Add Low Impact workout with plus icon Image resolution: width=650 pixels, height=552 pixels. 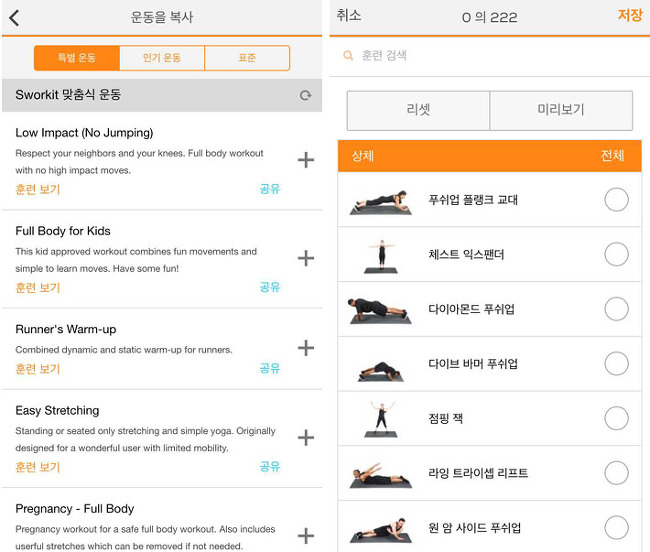click(x=306, y=160)
